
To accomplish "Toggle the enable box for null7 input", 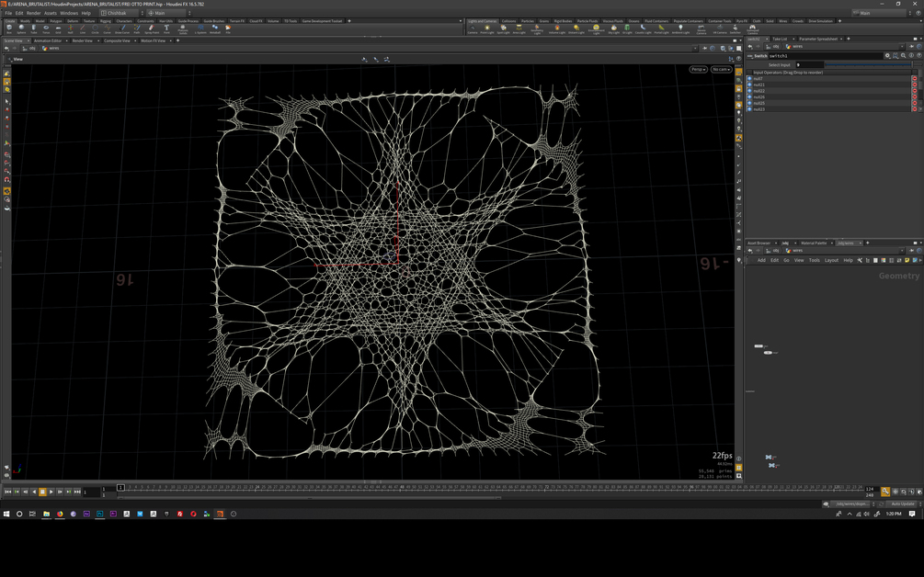I will pyautogui.click(x=749, y=78).
